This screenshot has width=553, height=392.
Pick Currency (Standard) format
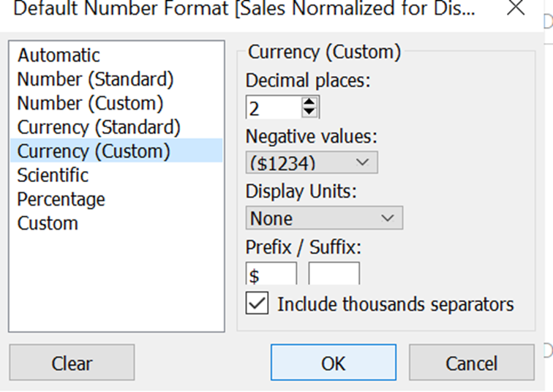tap(99, 127)
